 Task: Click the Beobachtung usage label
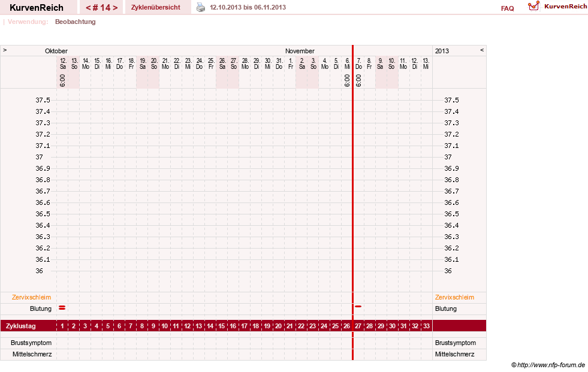(x=76, y=22)
